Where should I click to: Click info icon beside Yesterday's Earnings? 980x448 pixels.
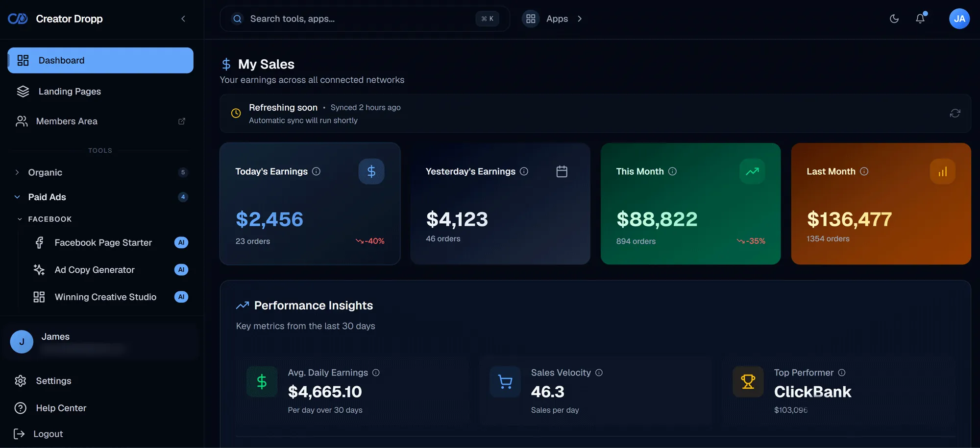pos(524,171)
